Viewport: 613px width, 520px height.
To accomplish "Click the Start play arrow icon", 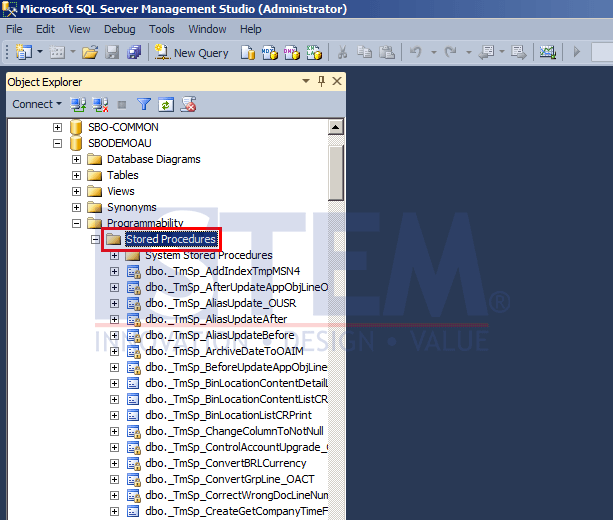I will pos(577,52).
